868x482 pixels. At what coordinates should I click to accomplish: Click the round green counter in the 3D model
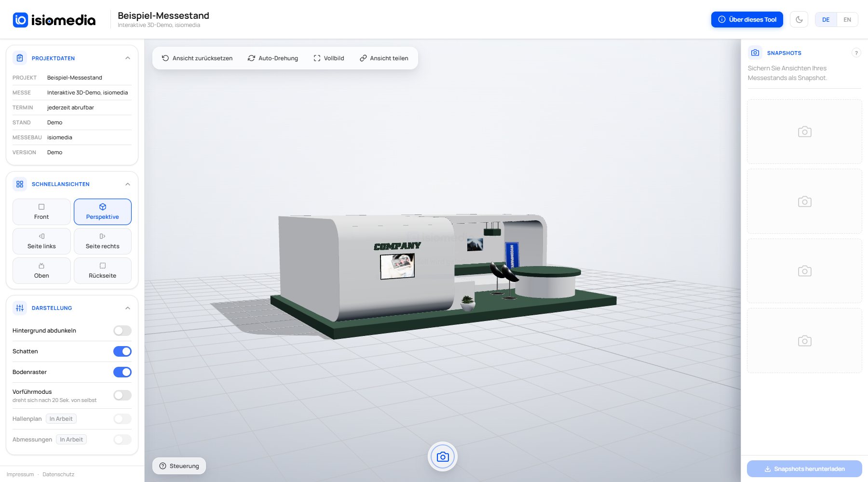pos(546,282)
